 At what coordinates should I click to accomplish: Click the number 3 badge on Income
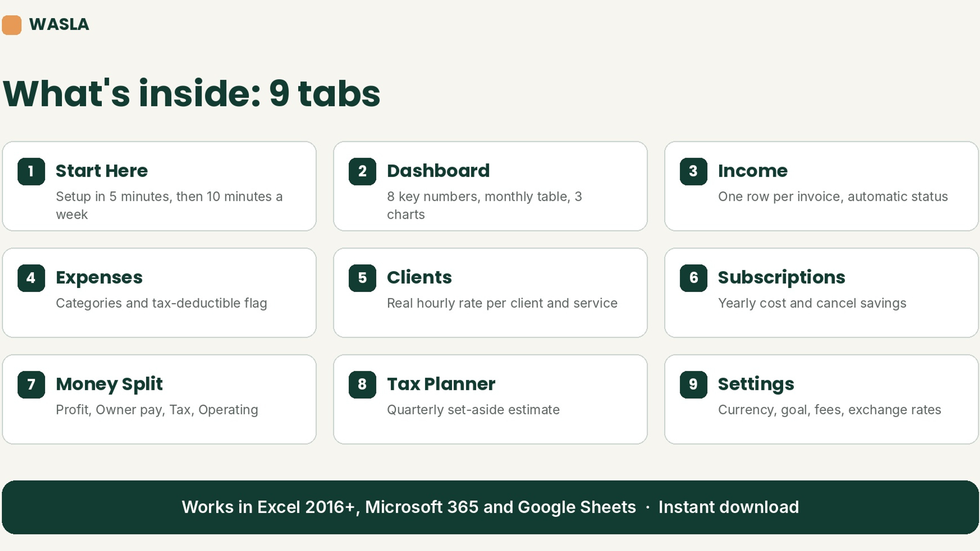coord(694,171)
